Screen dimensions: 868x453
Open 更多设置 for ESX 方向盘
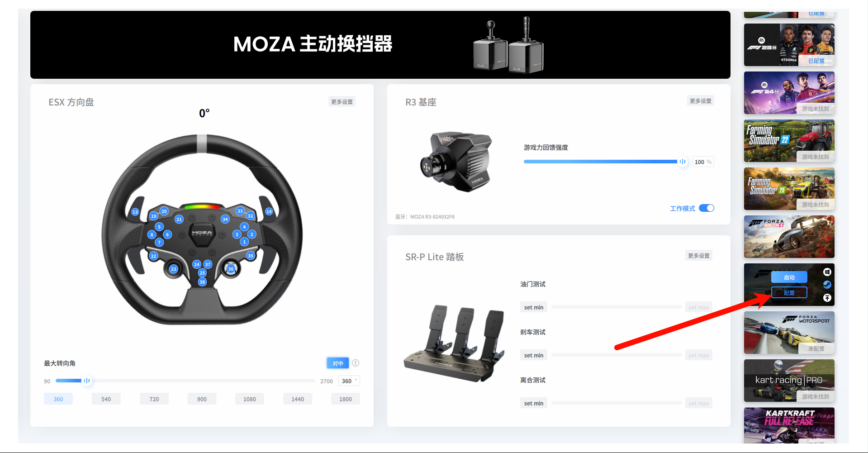click(342, 102)
